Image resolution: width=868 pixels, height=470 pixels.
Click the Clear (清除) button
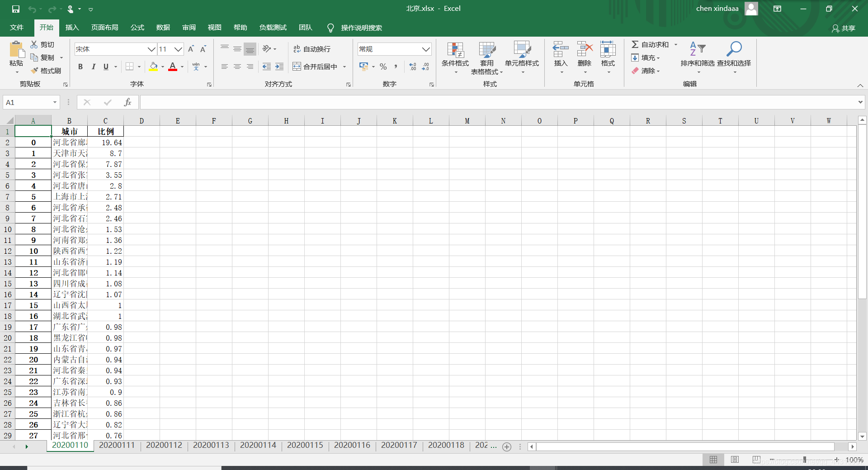646,71
